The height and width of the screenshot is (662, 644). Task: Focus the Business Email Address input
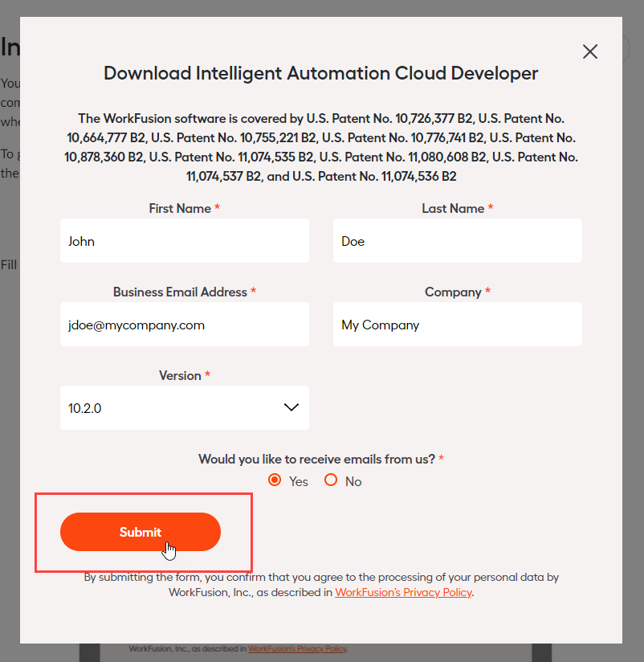[x=185, y=325]
